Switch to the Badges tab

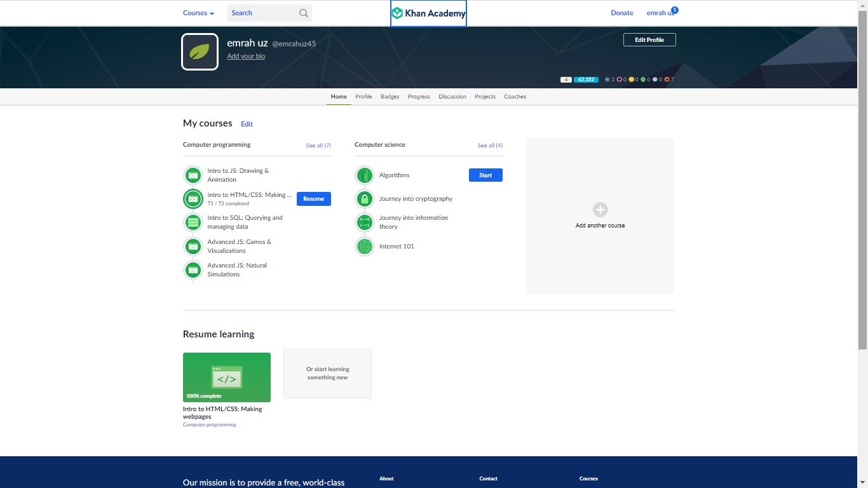point(390,97)
